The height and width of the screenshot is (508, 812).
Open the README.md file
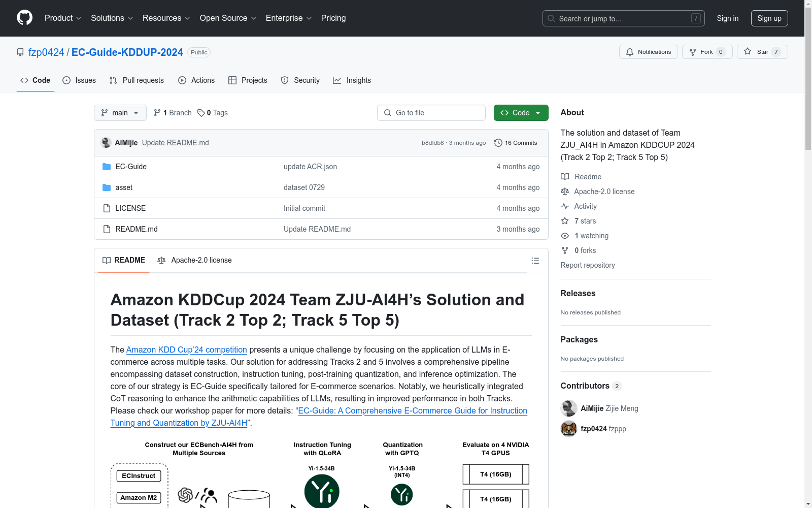137,229
